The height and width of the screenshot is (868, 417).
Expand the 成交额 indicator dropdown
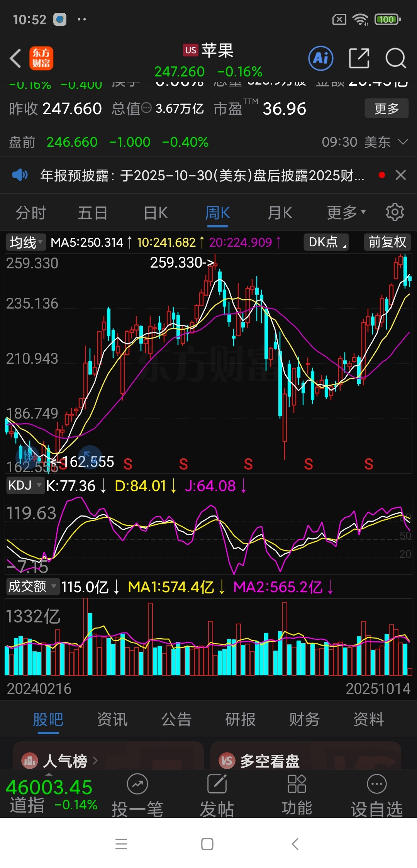pos(32,587)
